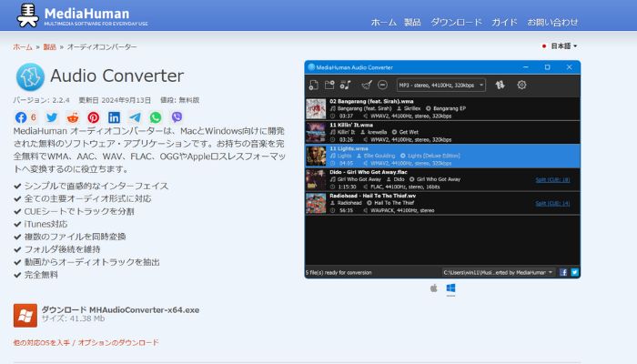Select Dido - Girl Who Got Away.flac row
The width and height of the screenshot is (637, 364).
point(442,179)
